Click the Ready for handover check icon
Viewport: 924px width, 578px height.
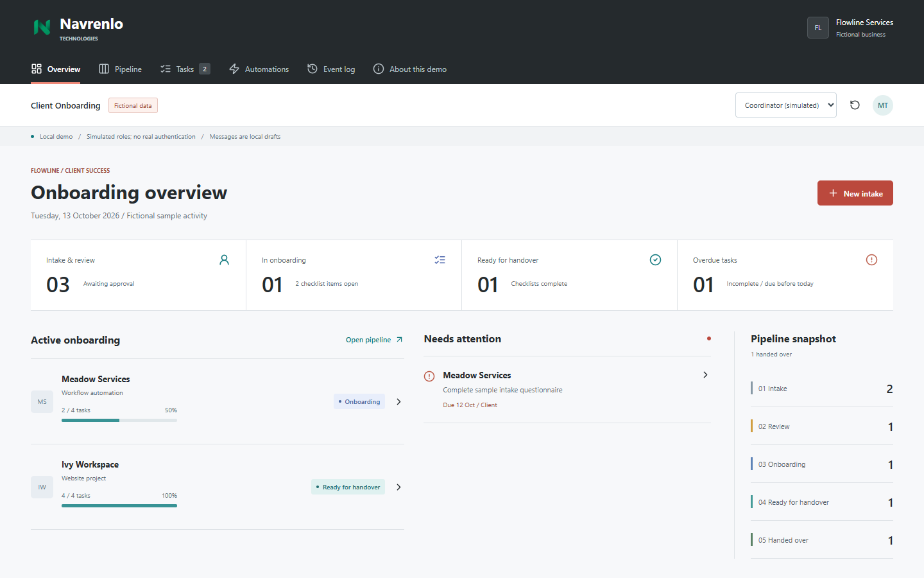click(x=655, y=260)
